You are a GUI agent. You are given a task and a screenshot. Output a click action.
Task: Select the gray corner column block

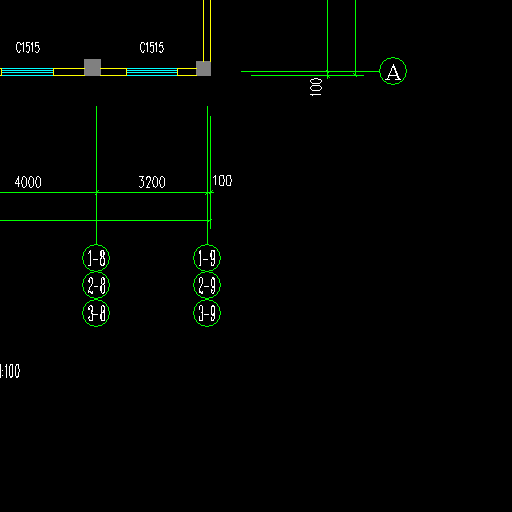(x=203, y=68)
